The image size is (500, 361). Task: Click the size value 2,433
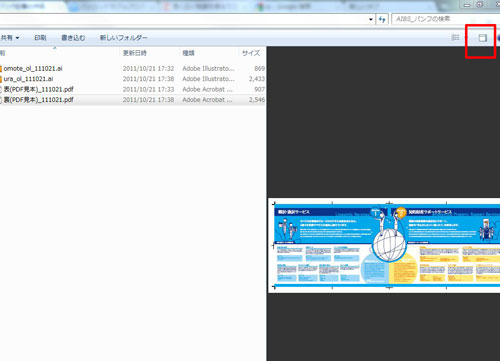257,79
